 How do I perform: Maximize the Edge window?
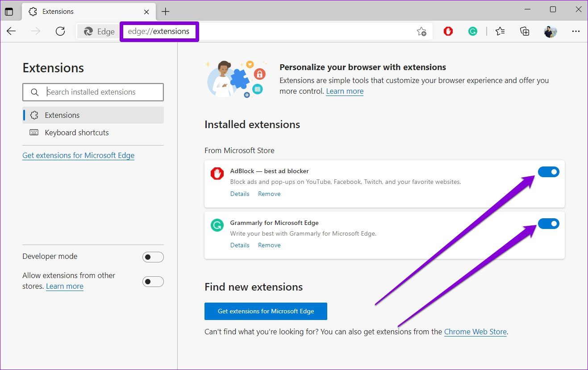coord(553,9)
